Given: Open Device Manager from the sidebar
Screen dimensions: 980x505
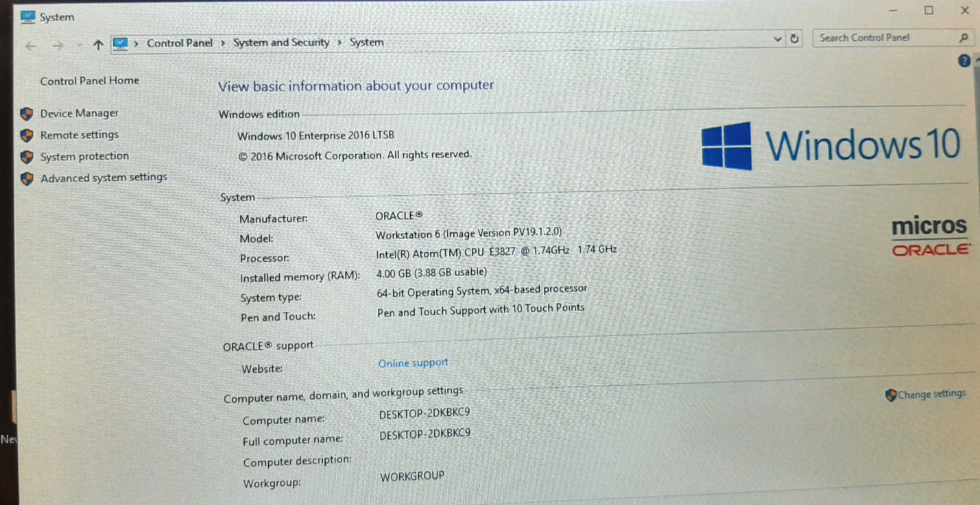Looking at the screenshot, I should coord(79,113).
